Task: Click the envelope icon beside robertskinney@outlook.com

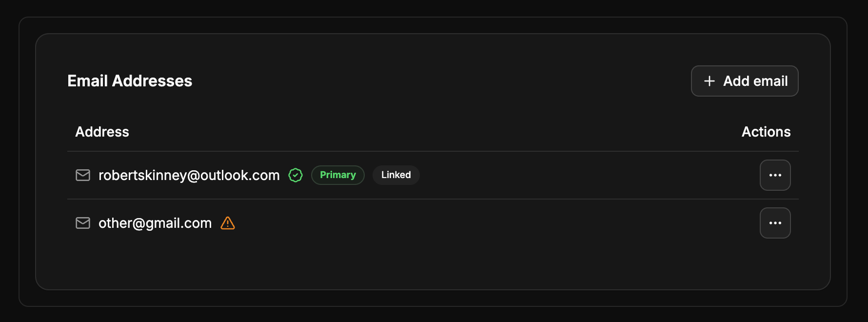Action: coord(83,175)
